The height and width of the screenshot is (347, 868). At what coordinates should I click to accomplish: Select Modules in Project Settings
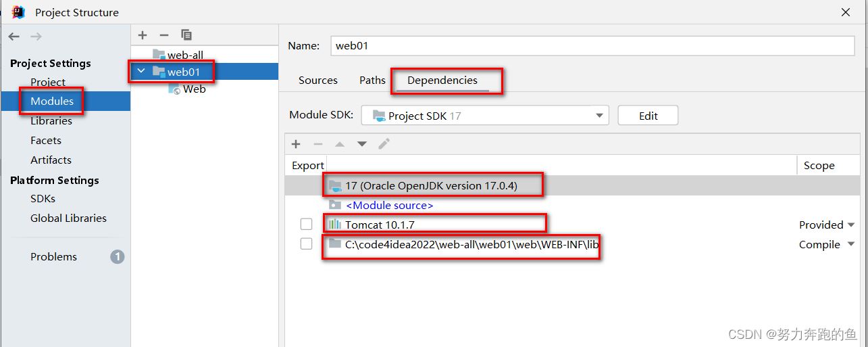[x=52, y=101]
